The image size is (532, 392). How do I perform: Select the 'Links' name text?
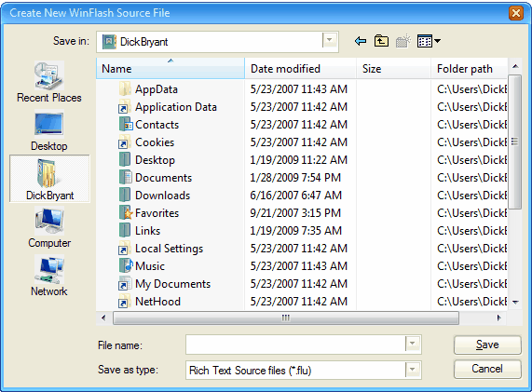[x=147, y=231]
